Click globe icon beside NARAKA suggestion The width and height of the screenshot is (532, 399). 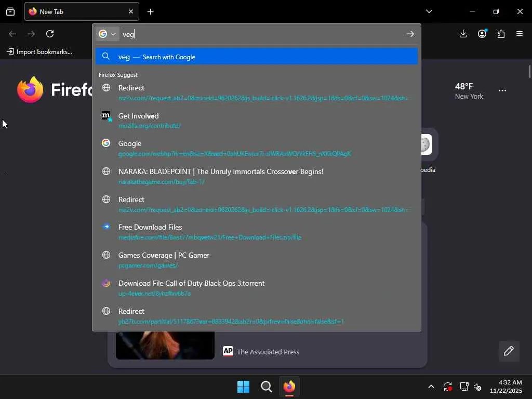(x=106, y=171)
